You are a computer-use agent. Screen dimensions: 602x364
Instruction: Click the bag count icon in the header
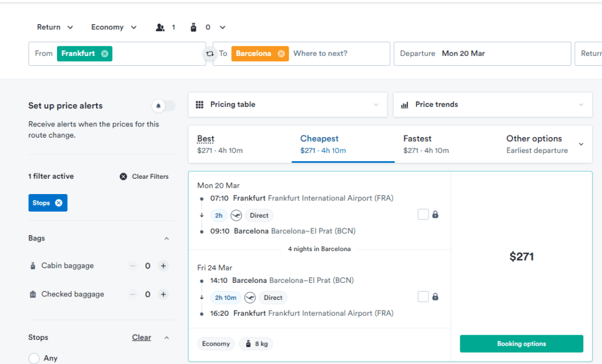tap(194, 27)
